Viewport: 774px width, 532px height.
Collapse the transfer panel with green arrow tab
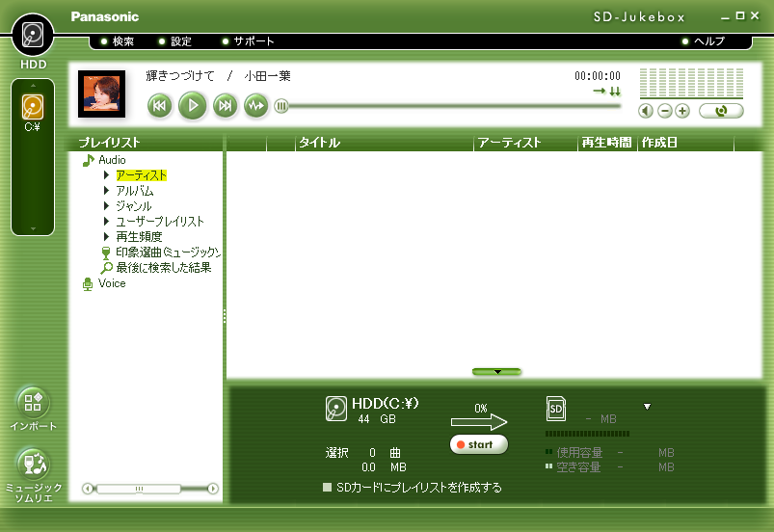[x=497, y=372]
